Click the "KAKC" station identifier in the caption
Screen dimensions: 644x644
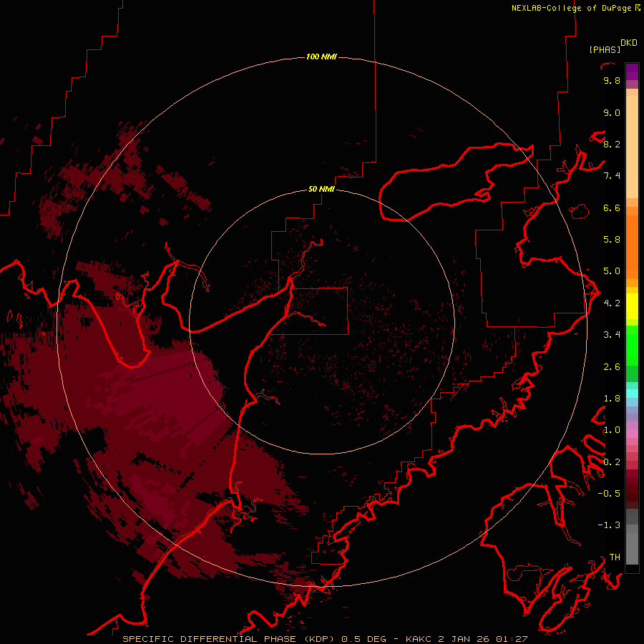[420, 639]
